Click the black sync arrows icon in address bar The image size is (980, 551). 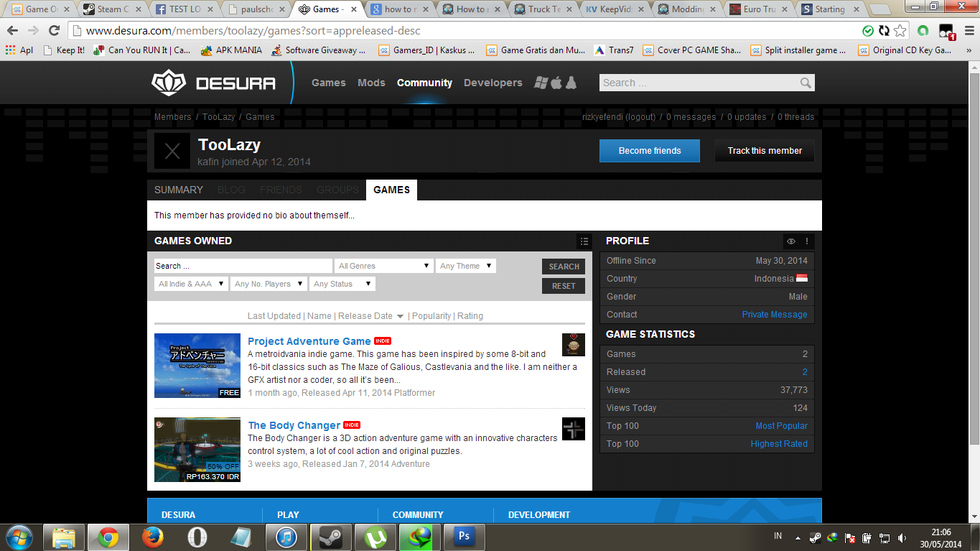click(884, 31)
